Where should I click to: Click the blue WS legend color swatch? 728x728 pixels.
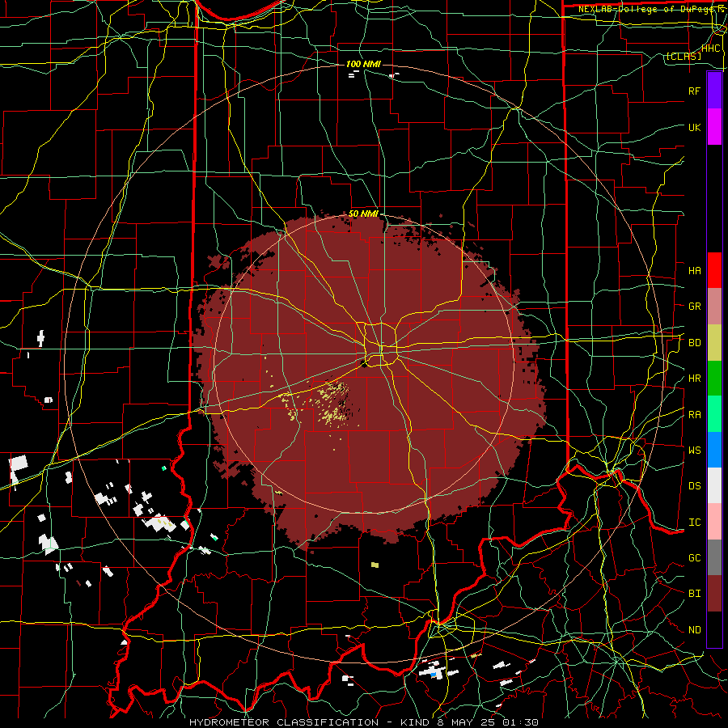[714, 450]
